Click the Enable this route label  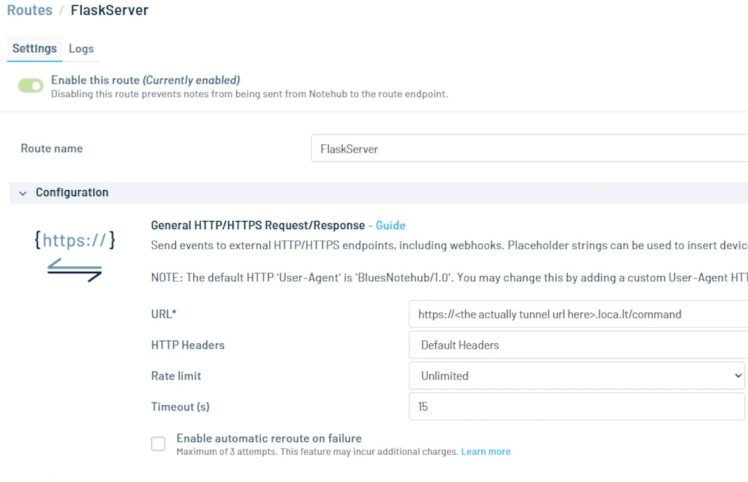coord(145,80)
